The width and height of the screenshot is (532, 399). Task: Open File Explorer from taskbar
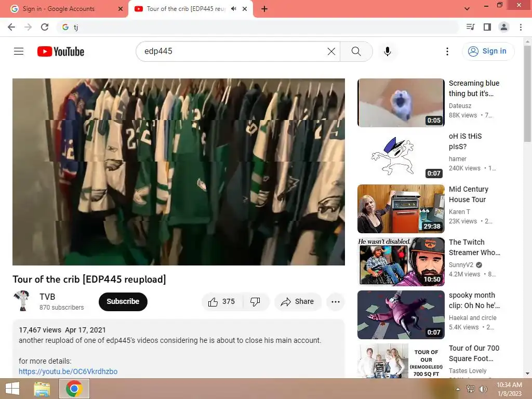pos(42,389)
